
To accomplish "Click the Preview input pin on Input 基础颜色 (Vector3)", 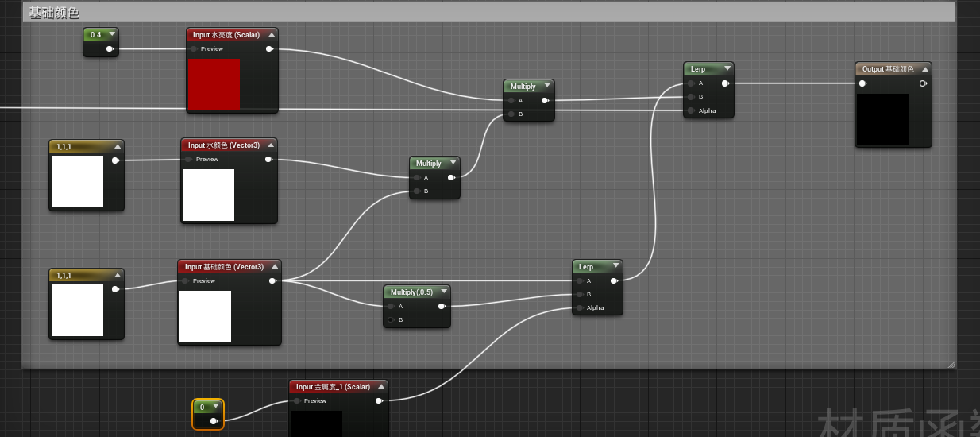I will click(185, 280).
